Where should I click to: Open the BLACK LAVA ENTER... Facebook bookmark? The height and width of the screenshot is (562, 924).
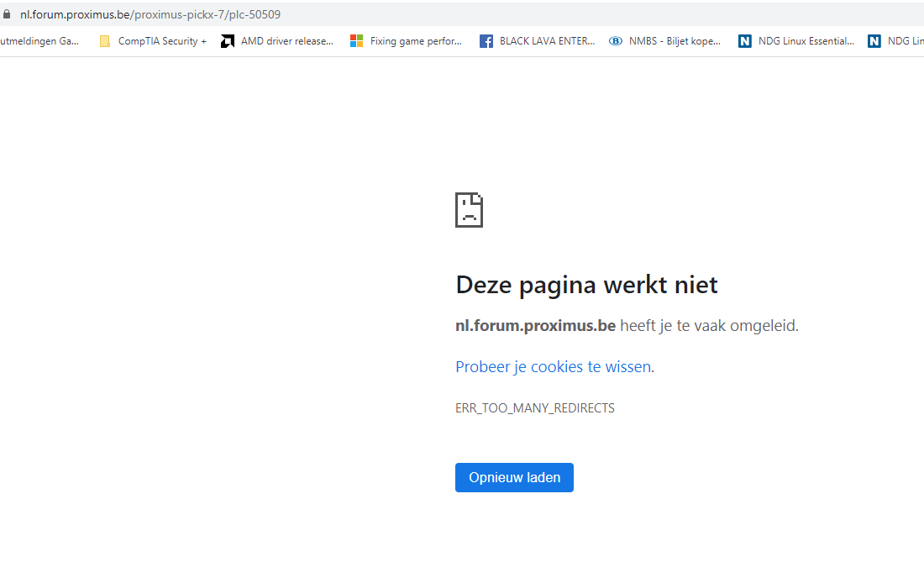[538, 41]
